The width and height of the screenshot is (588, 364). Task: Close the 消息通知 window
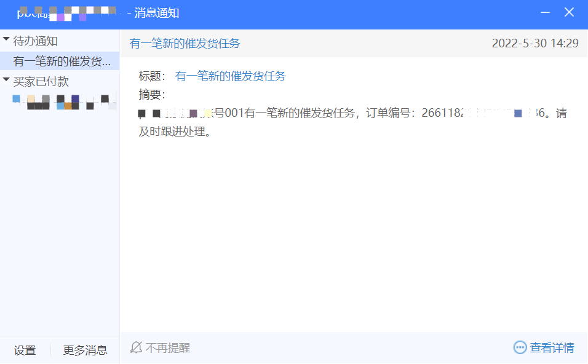[x=569, y=12]
